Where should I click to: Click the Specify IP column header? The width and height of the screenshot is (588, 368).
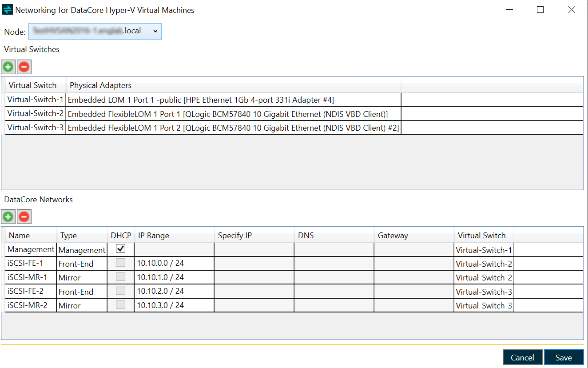click(x=254, y=235)
